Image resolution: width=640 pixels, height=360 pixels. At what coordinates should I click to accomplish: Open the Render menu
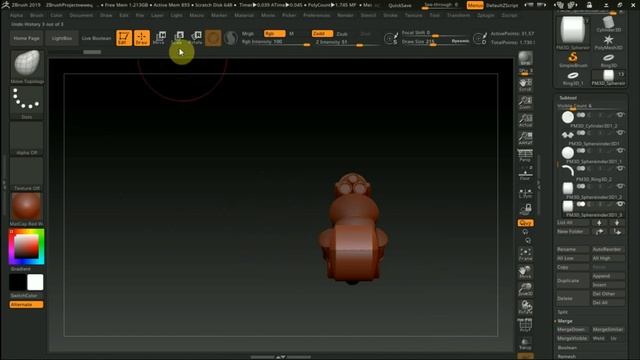tap(345, 15)
